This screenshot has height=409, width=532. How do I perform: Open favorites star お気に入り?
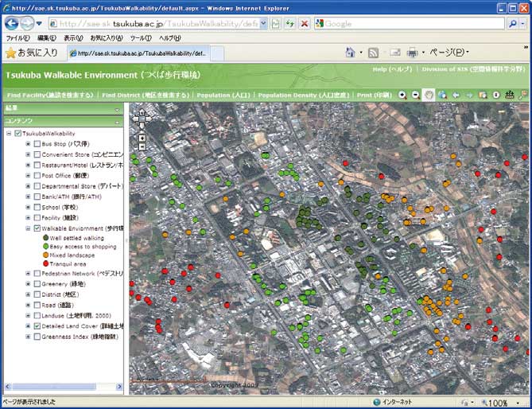(33, 53)
